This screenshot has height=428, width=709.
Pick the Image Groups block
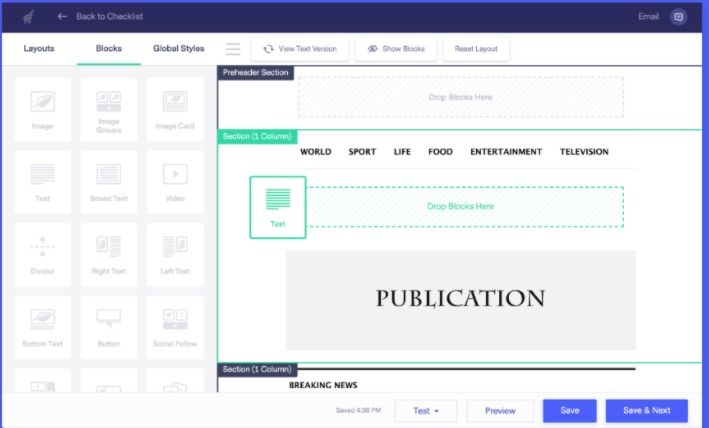[109, 109]
